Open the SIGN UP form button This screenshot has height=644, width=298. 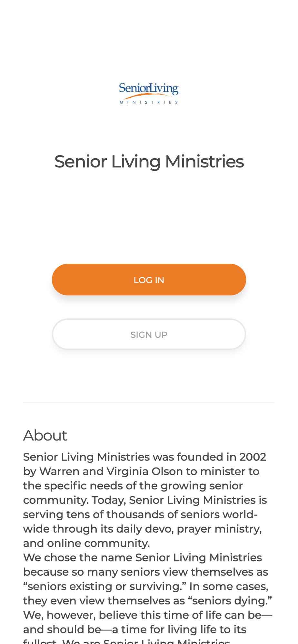[x=149, y=334]
